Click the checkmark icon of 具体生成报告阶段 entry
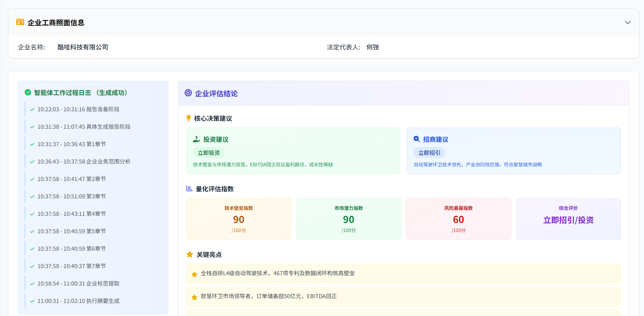 tap(32, 127)
